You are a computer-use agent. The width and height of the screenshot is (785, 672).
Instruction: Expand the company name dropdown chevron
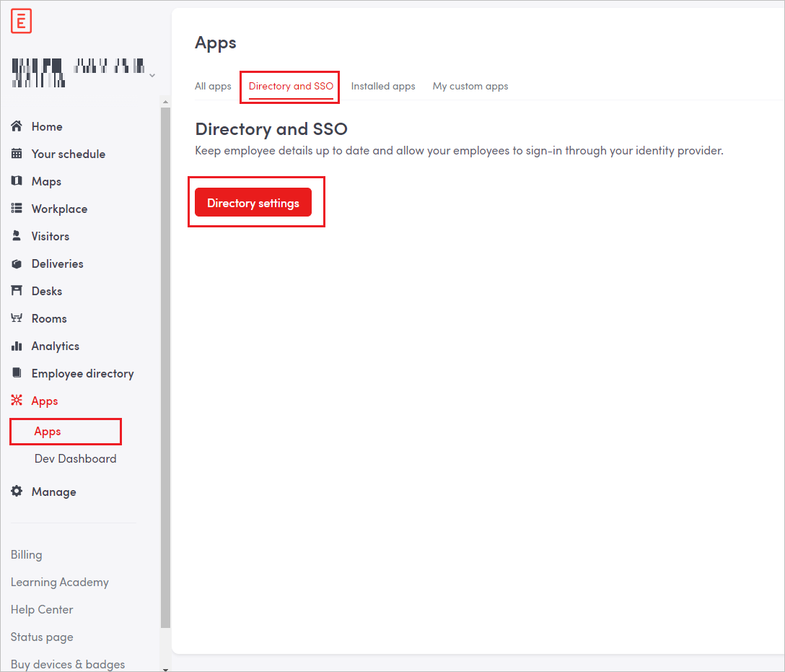click(x=152, y=75)
